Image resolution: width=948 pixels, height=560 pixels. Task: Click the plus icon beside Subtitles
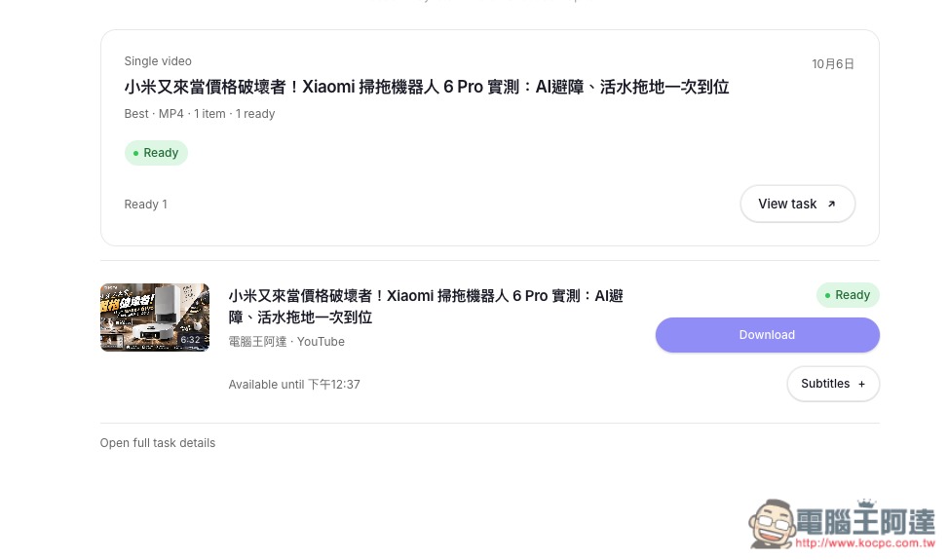(861, 384)
